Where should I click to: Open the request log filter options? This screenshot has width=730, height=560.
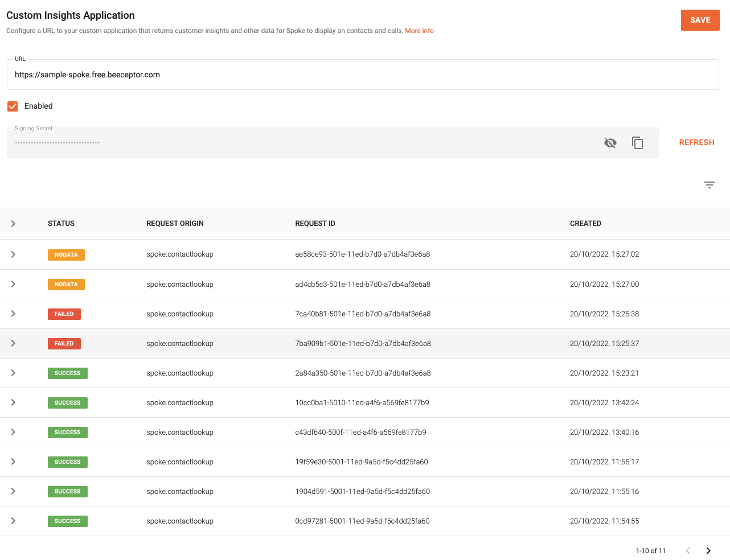[x=709, y=185]
